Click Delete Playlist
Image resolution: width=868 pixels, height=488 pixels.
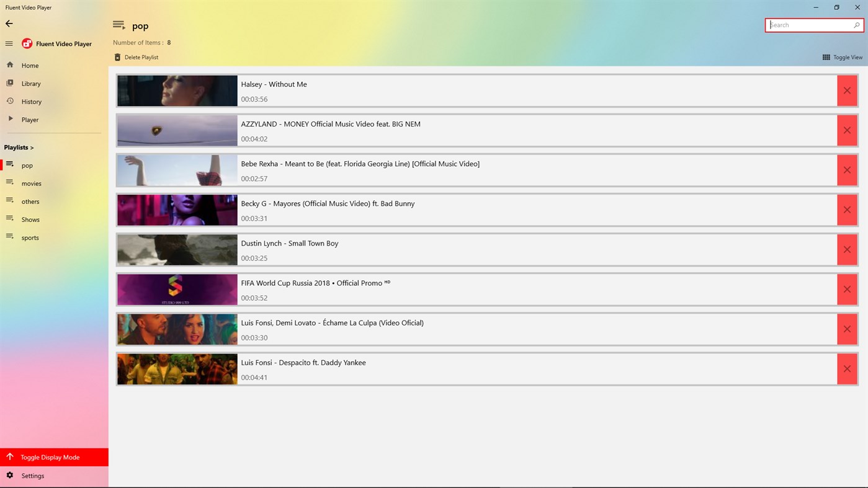(x=136, y=56)
